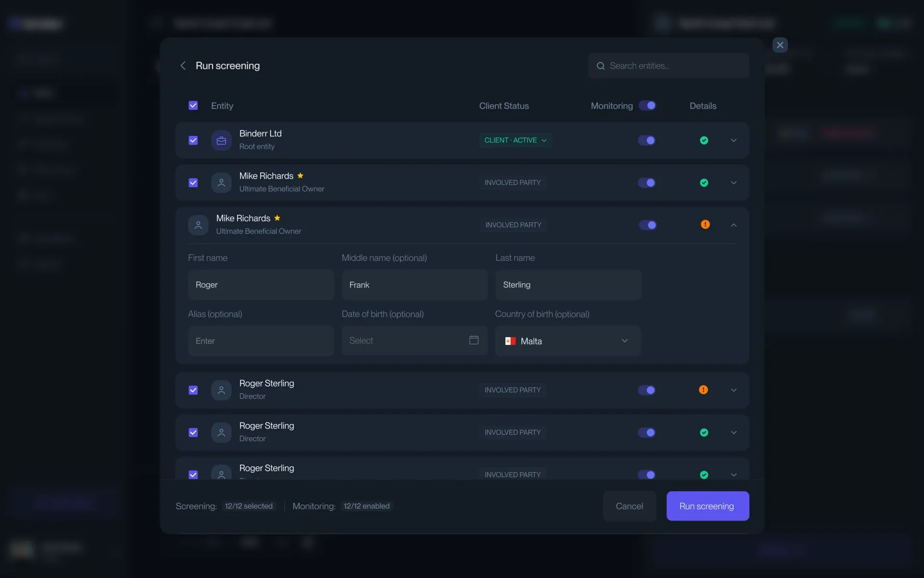924x578 pixels.
Task: Uncheck the Binderr Ltd checkbox
Action: (x=193, y=141)
